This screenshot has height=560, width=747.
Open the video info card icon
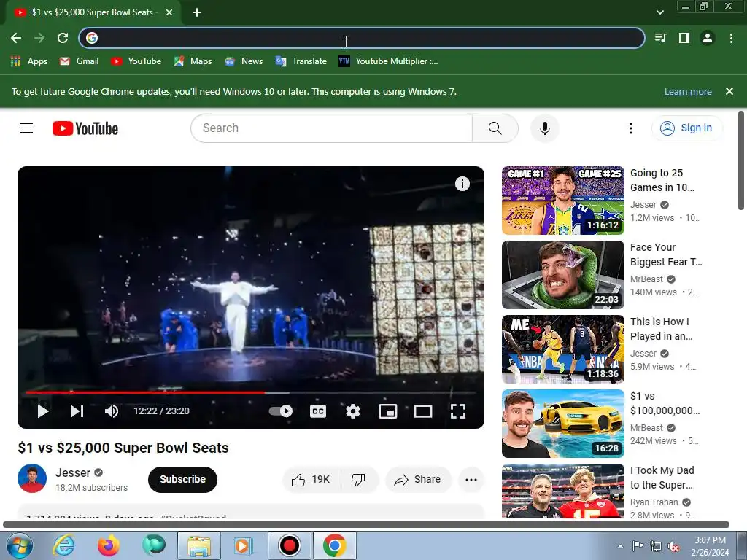462,184
